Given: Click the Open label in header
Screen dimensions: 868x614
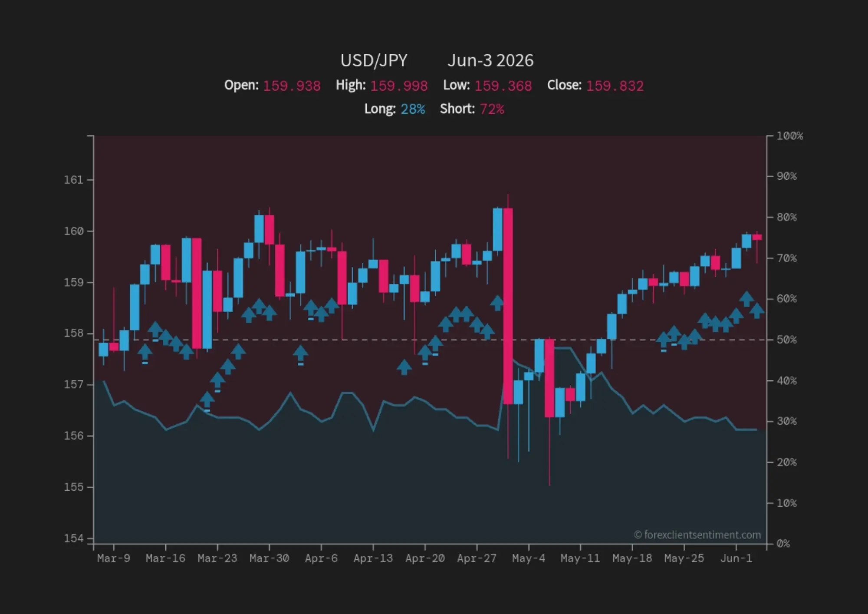Looking at the screenshot, I should [x=241, y=85].
